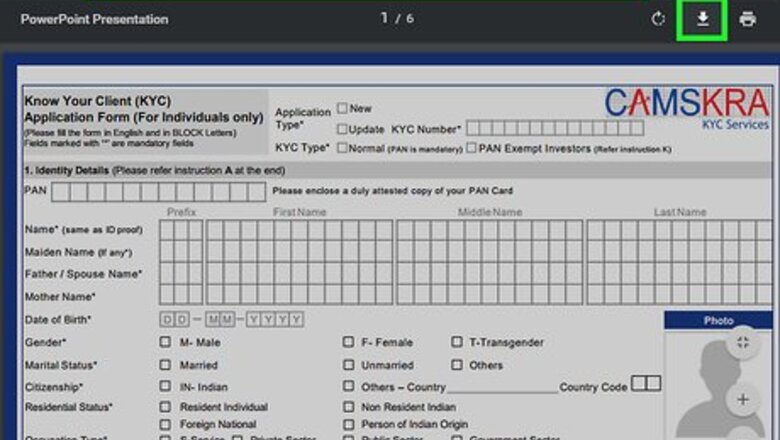Click the Last Name grid
Viewport: 780px width, 440px height.
(680, 262)
